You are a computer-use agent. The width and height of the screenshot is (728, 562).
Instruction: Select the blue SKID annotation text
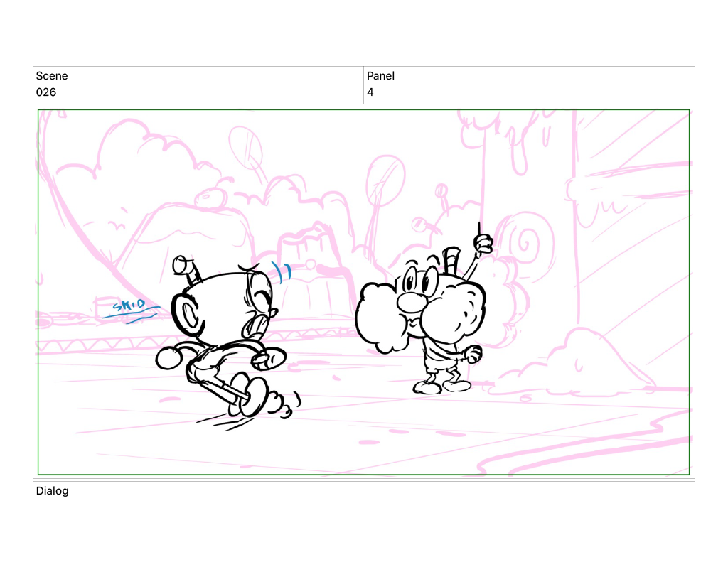pos(129,307)
